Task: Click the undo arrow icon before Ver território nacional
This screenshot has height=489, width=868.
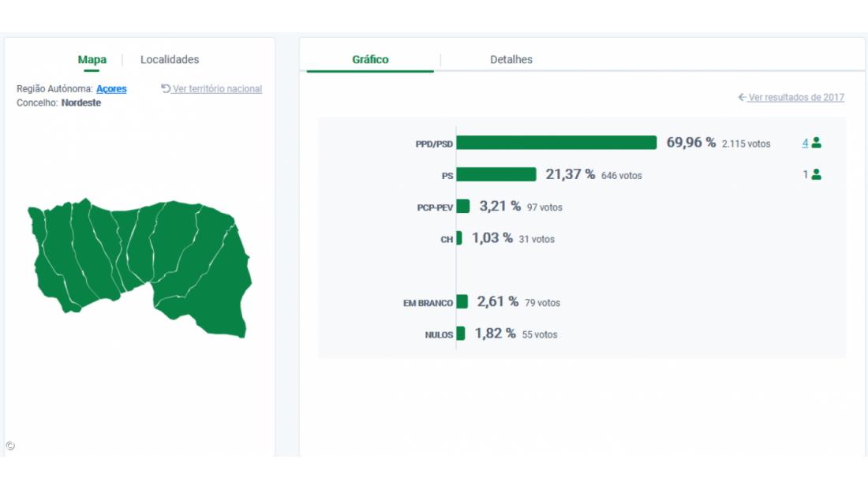Action: (x=166, y=88)
